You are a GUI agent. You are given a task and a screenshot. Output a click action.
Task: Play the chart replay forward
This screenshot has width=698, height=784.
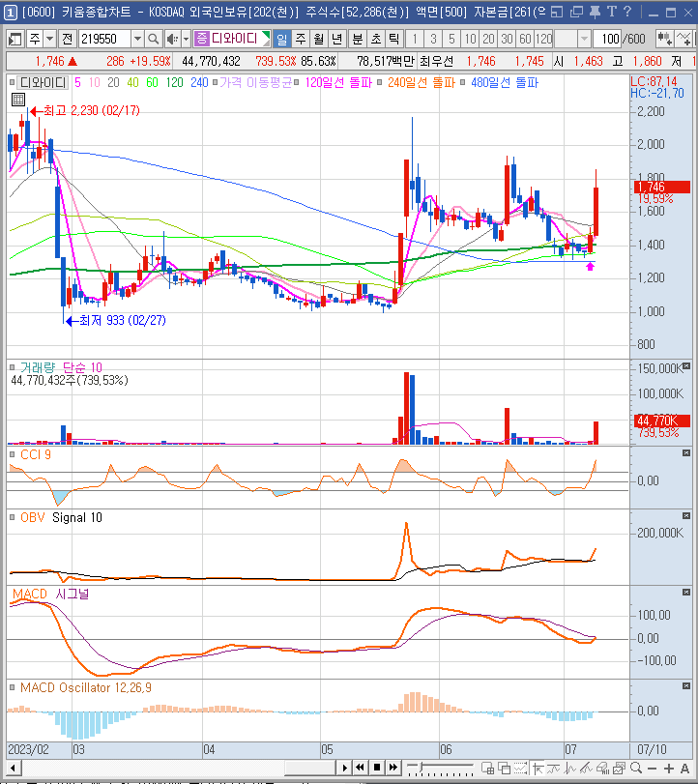click(344, 768)
